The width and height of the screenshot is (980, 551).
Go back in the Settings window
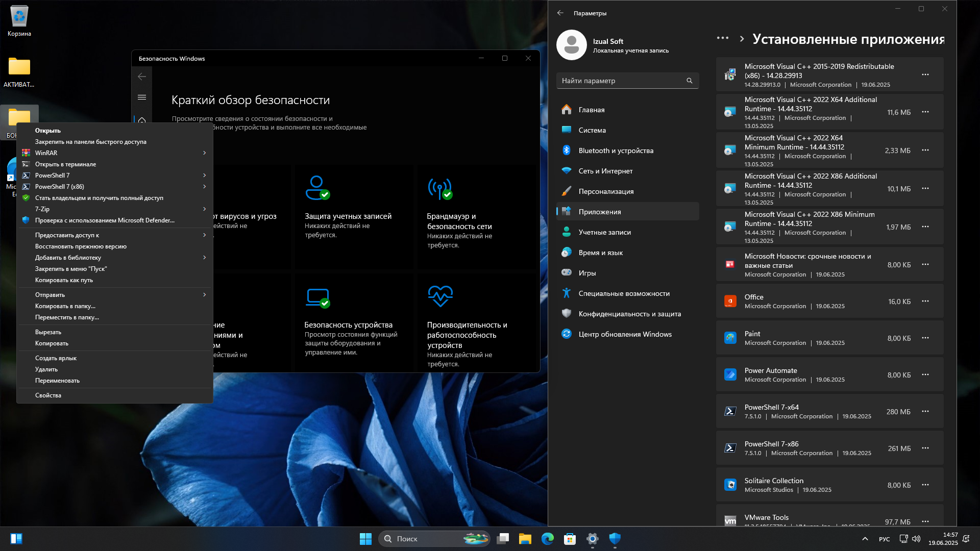[x=560, y=13]
